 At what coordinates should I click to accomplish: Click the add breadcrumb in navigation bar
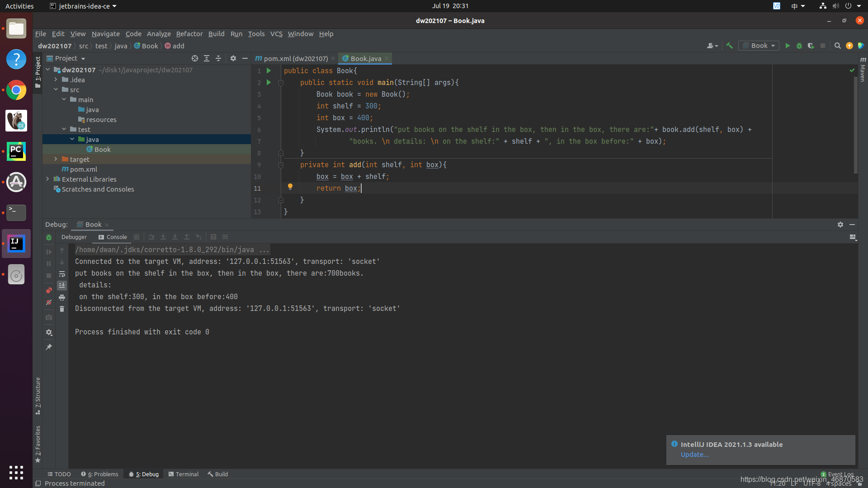175,46
